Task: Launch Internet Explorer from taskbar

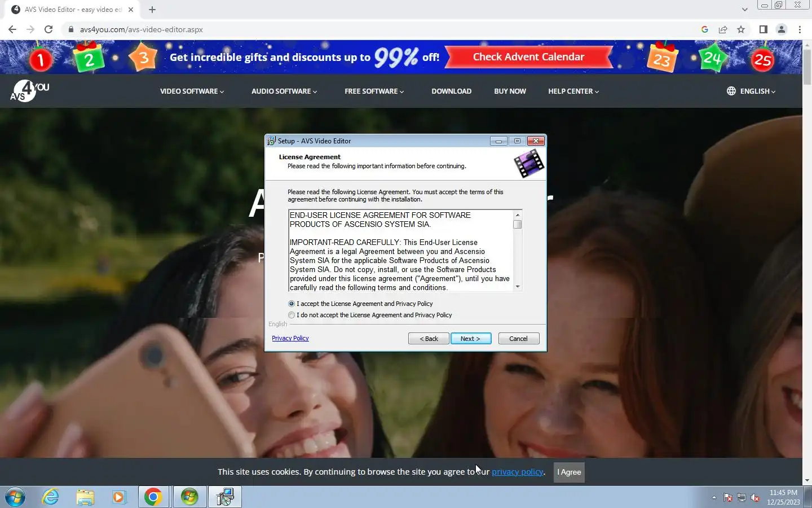Action: 51,497
